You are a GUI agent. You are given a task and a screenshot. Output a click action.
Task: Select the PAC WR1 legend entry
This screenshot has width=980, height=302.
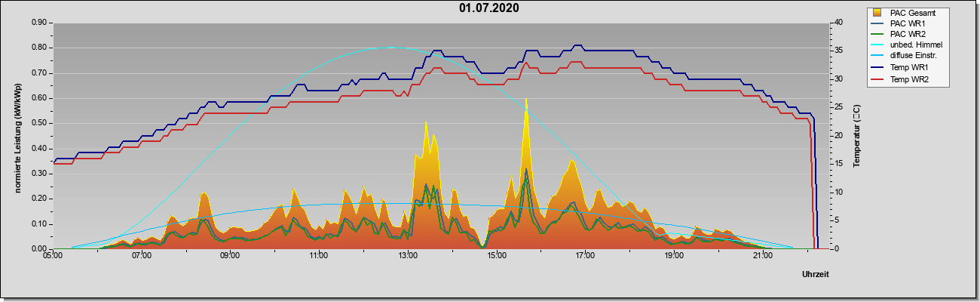point(905,23)
